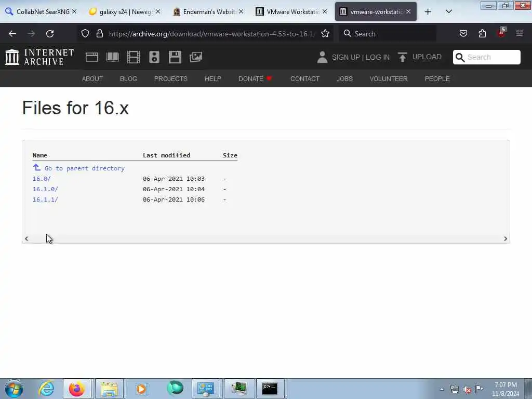
Task: Open the command prompt taskbar button
Action: pos(270,389)
